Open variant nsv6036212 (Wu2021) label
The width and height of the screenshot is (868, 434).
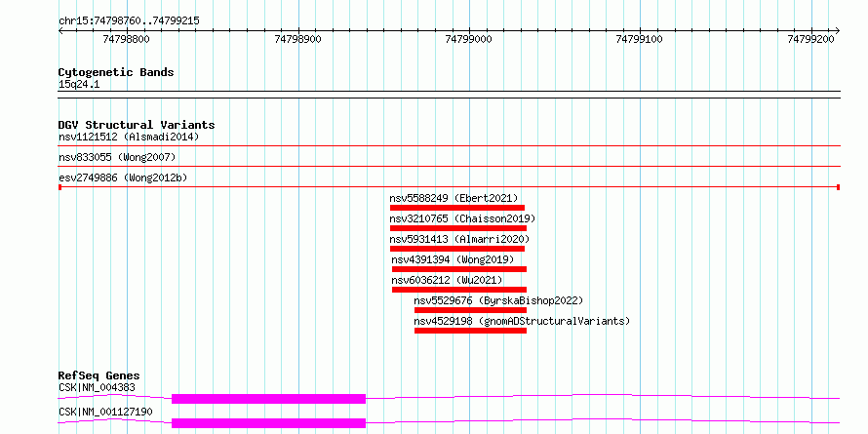[x=448, y=280]
